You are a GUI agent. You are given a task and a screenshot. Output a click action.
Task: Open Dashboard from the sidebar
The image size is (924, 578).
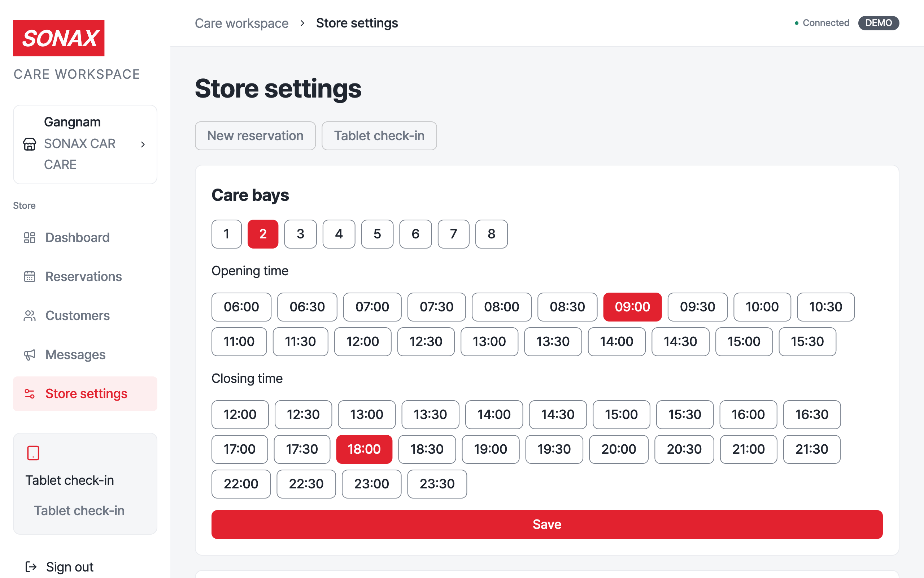click(x=85, y=237)
